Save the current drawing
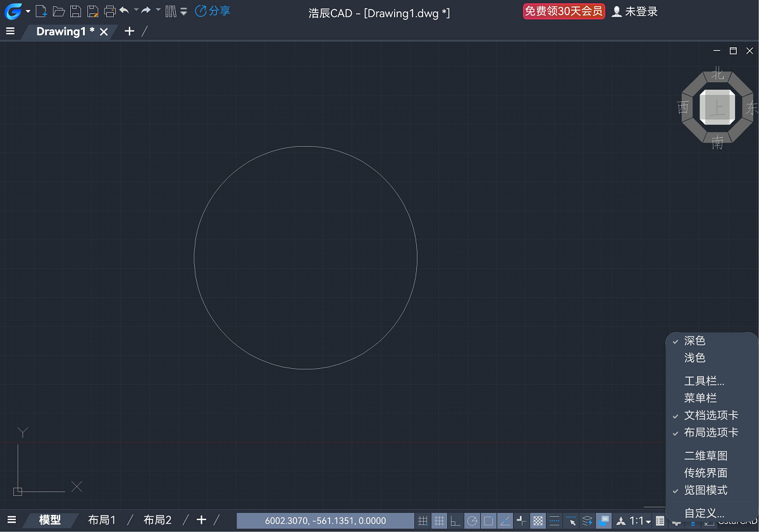 click(75, 11)
